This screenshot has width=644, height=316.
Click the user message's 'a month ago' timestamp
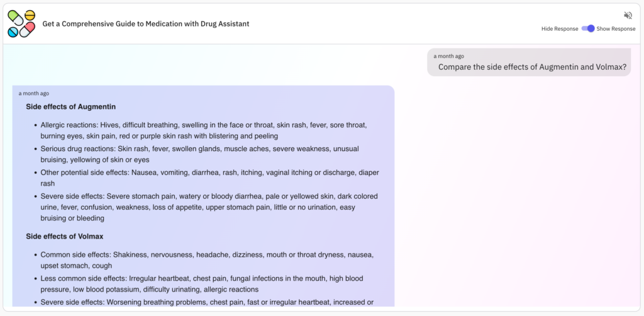(x=448, y=56)
